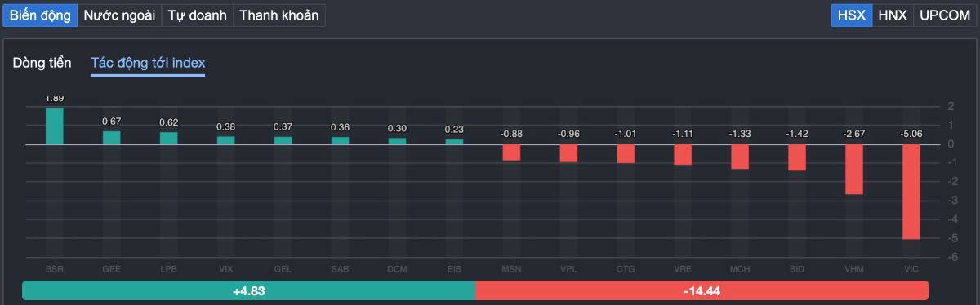
Task: Click the green +4.83 total bar
Action: point(248,290)
